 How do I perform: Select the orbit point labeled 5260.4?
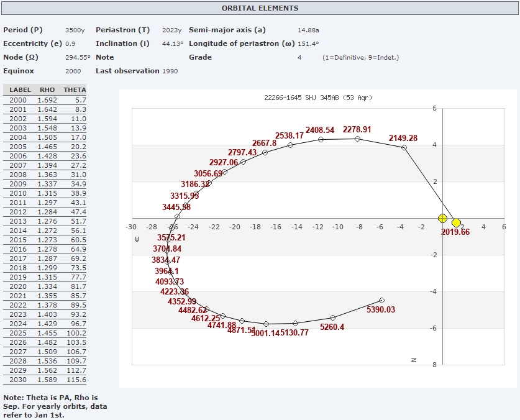pos(332,317)
